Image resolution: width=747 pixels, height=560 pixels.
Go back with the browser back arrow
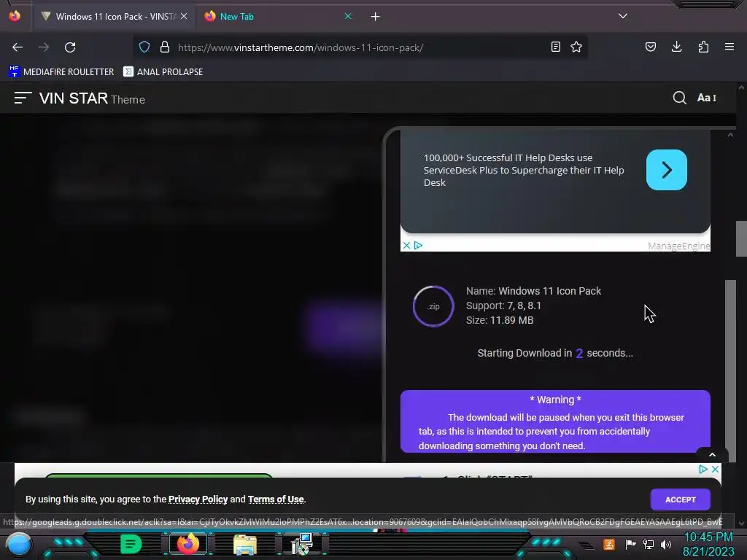[x=18, y=47]
